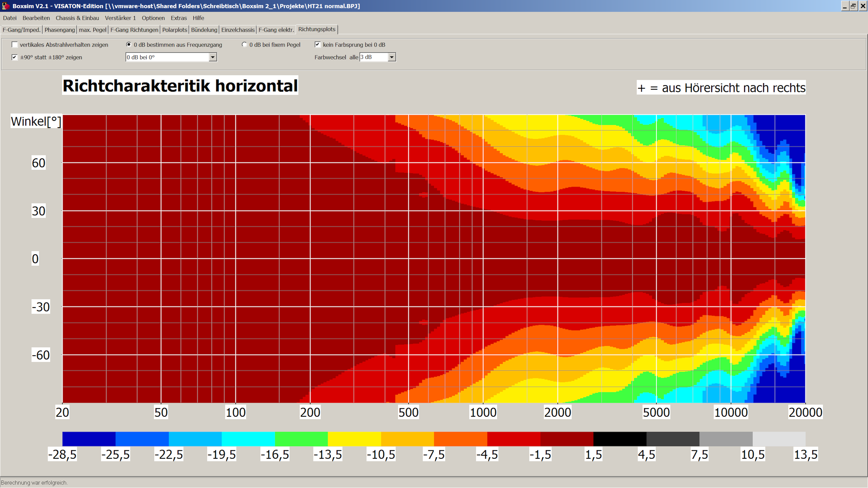The width and height of the screenshot is (868, 488).
Task: Open the Extras menu
Action: [179, 18]
